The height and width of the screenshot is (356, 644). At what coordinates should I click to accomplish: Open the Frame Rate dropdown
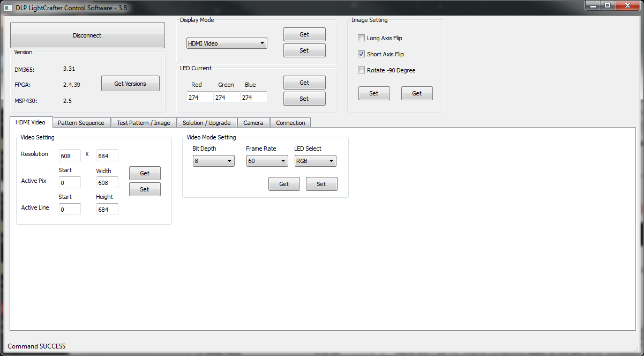(x=267, y=161)
